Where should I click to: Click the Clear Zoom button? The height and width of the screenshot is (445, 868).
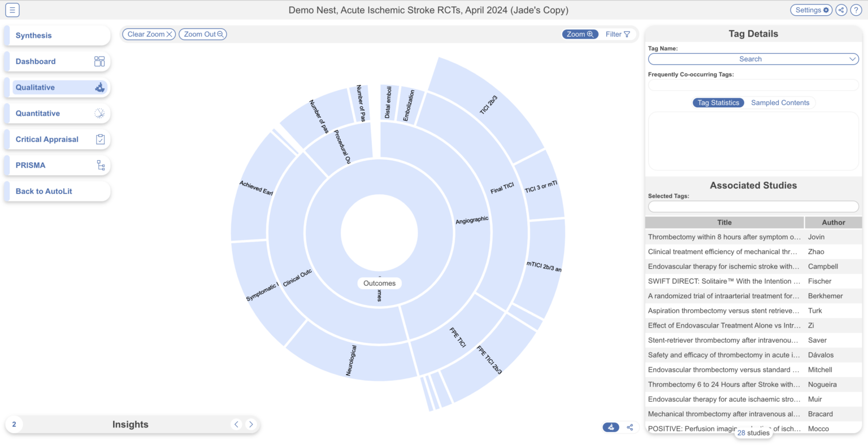(149, 34)
